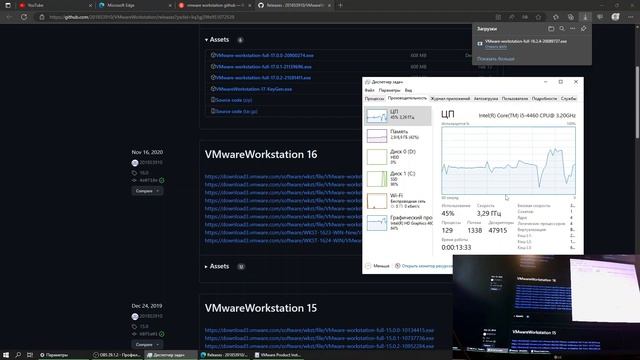Click the Edge profile avatar icon
The width and height of the screenshot is (640, 360).
(615, 17)
